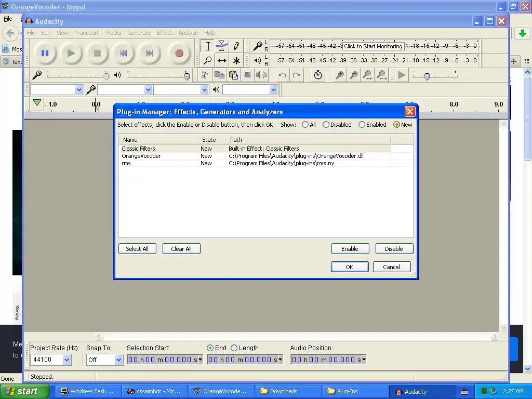532x399 pixels.
Task: Open the recording channels dropdown
Action: point(204,89)
